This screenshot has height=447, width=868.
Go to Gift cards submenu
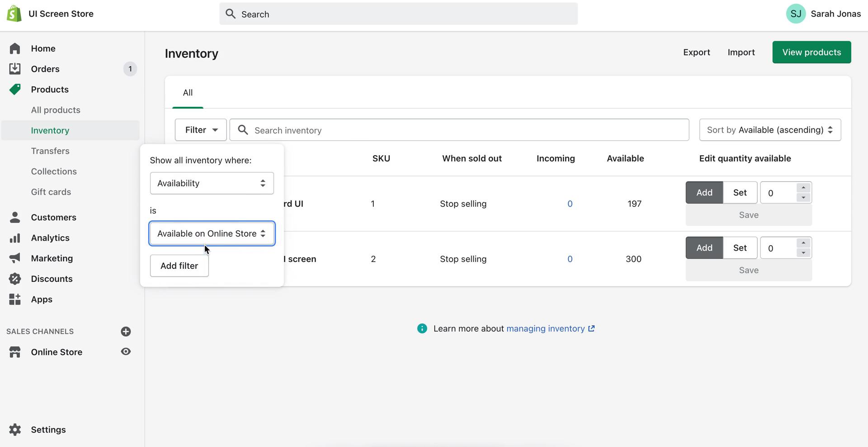click(51, 192)
